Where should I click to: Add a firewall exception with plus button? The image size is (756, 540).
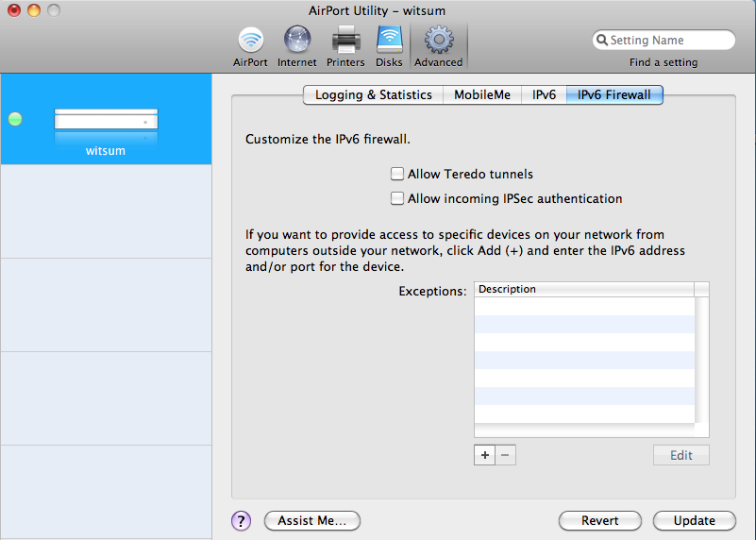[484, 455]
